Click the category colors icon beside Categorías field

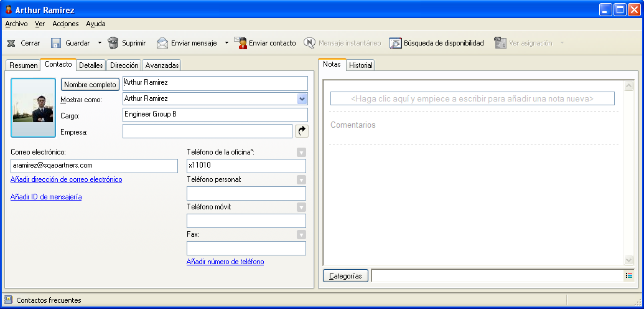point(629,276)
